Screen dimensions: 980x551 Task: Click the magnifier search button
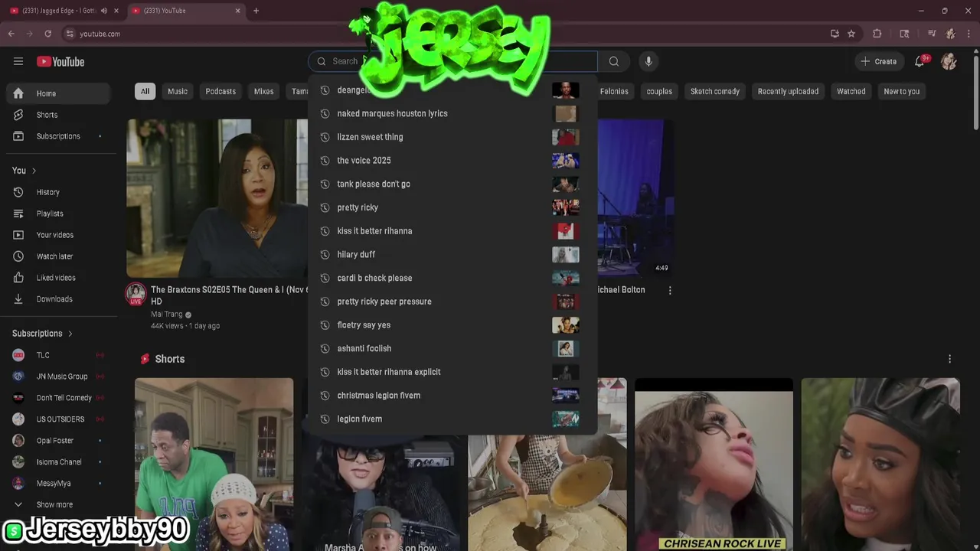614,61
